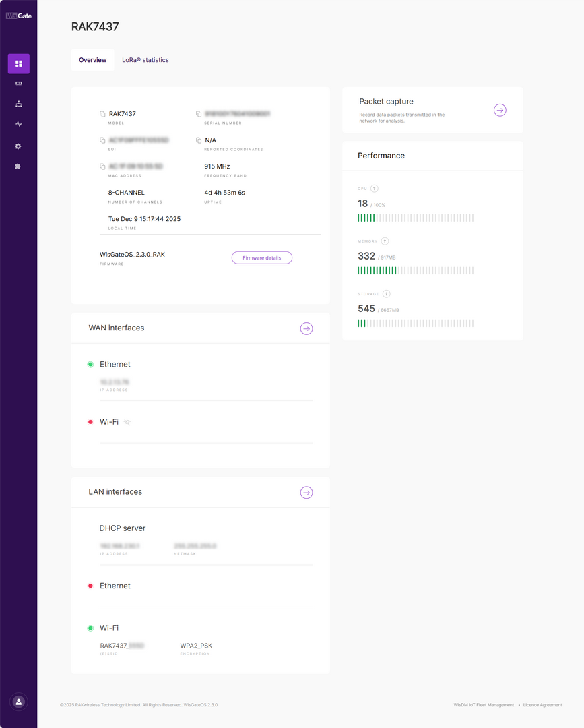Expand WAN interfaces with the arrow button
This screenshot has height=728, width=584.
306,328
